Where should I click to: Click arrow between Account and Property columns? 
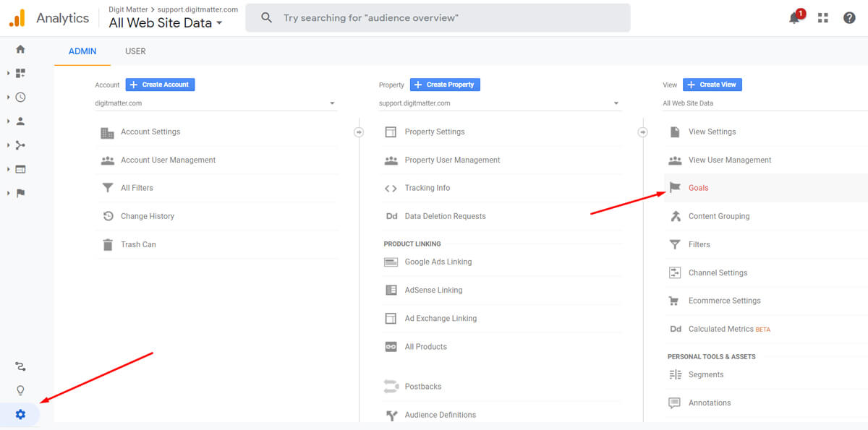pos(358,132)
